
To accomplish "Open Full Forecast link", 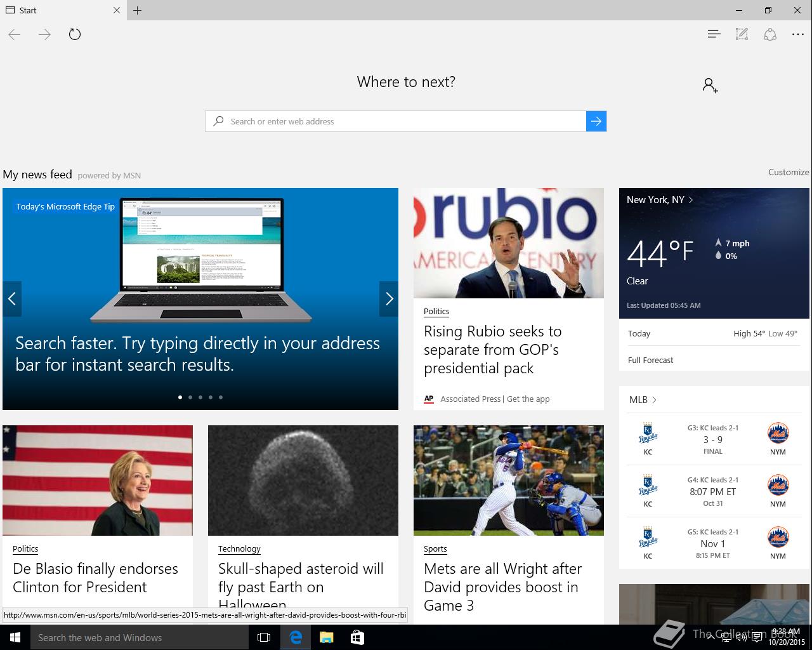I will [651, 360].
